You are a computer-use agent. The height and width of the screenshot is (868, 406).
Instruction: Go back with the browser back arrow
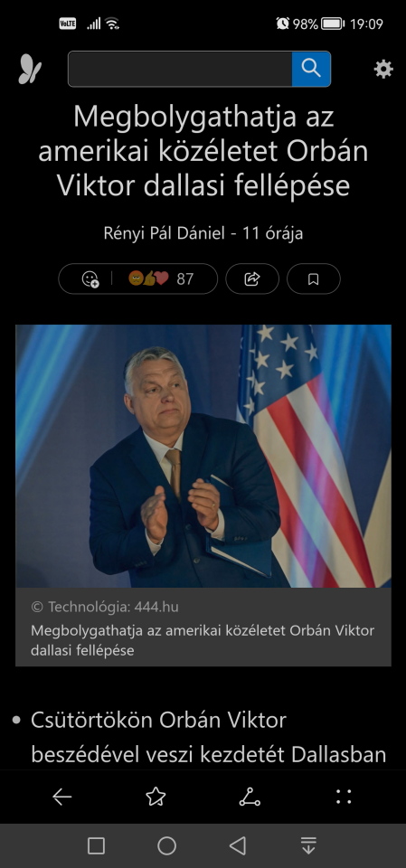pyautogui.click(x=62, y=797)
